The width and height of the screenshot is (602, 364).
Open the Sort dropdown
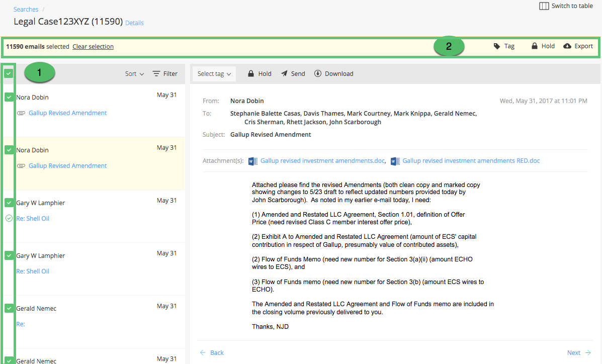(134, 74)
